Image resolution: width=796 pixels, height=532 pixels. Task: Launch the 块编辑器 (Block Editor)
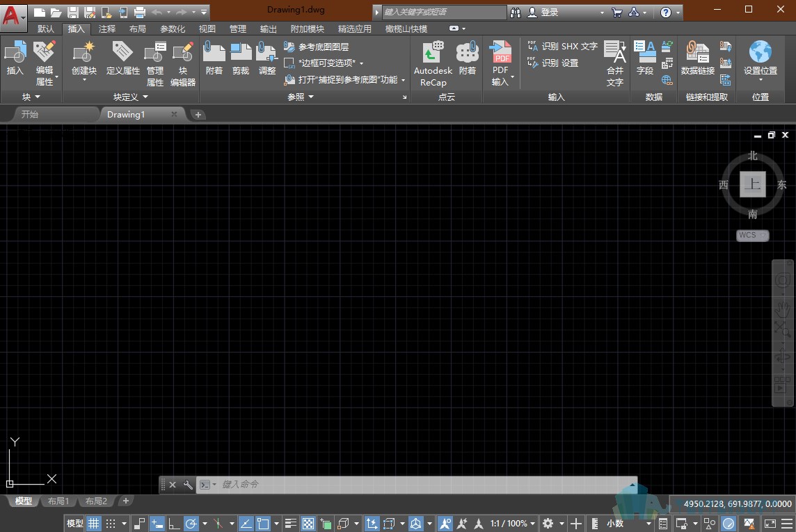tap(183, 52)
